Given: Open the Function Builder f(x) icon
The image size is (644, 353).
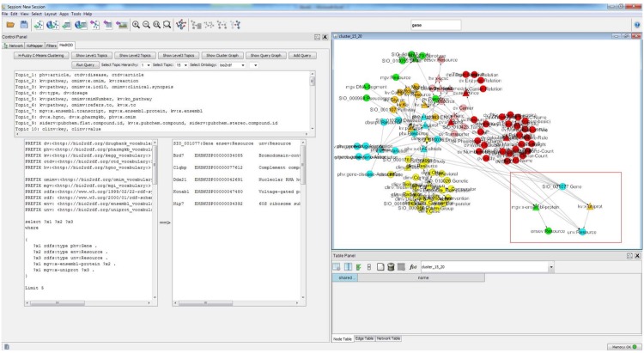Looking at the screenshot, I should click(413, 267).
